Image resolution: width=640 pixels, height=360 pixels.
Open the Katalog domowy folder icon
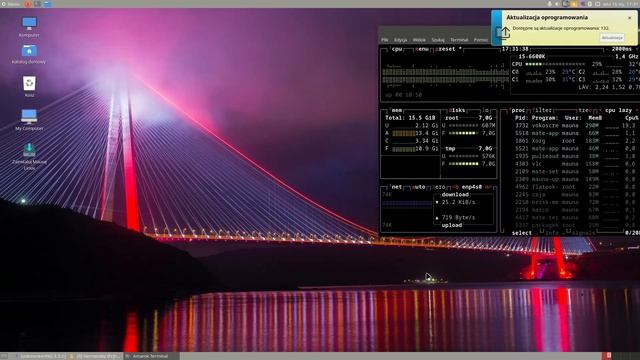pos(29,54)
